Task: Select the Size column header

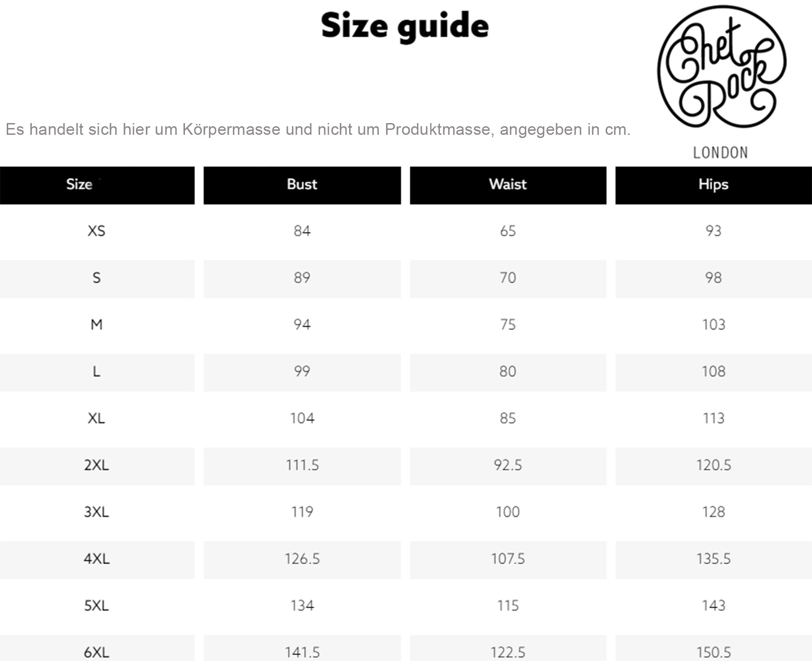Action: (79, 184)
